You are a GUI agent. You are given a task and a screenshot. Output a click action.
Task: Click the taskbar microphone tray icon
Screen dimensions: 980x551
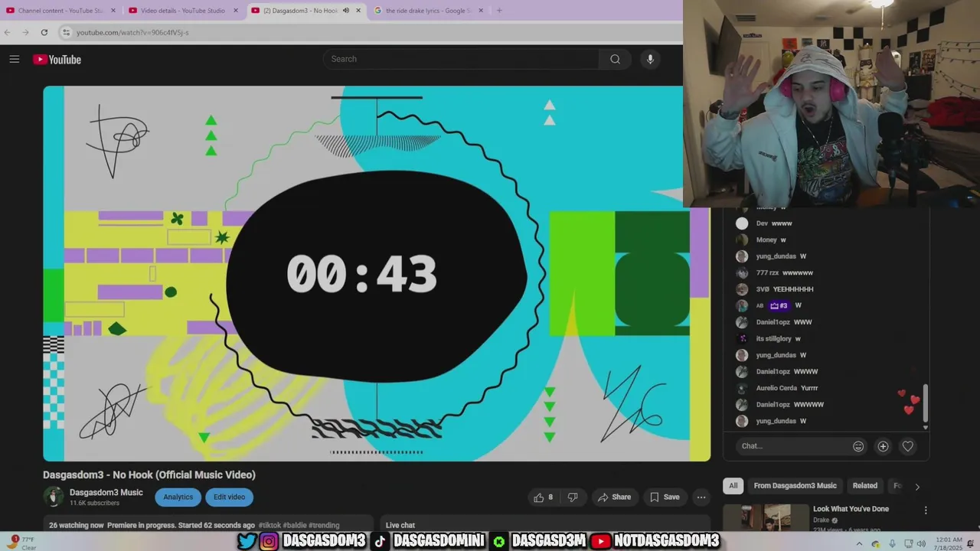pos(892,543)
